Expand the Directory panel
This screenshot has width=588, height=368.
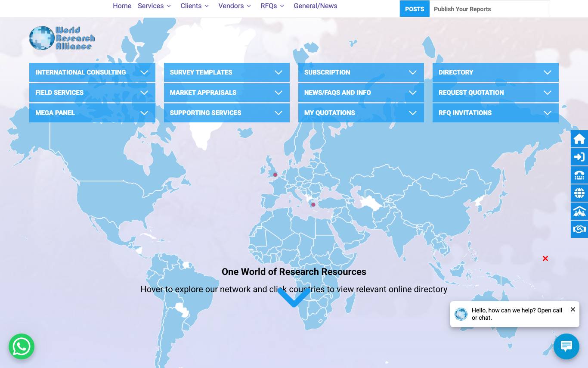[x=495, y=72]
